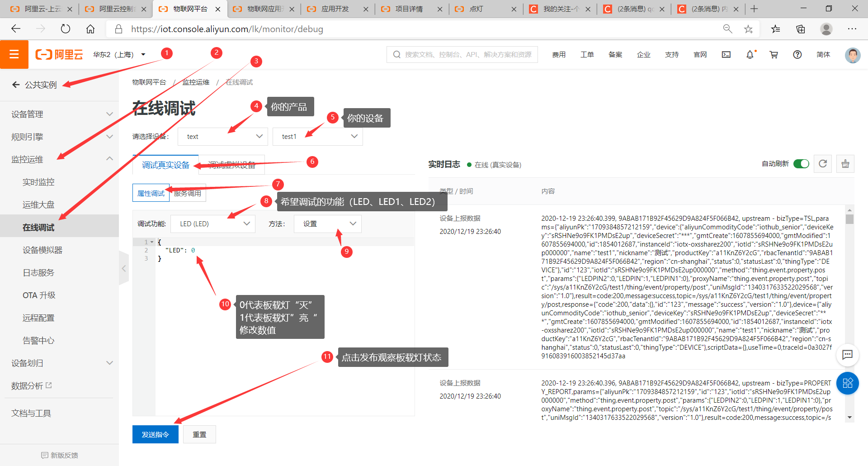Open browser collections
Viewport: 868px width, 466px height.
(801, 29)
